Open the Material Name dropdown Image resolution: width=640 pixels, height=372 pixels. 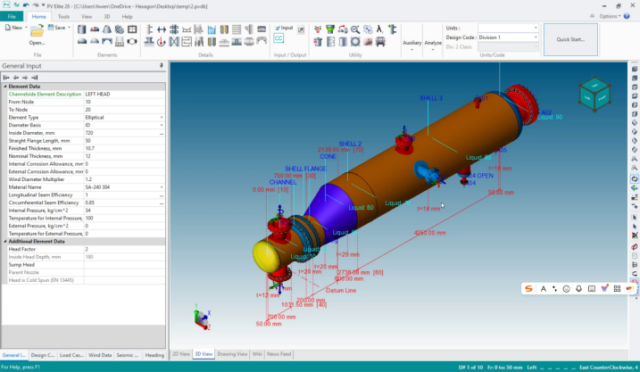162,187
